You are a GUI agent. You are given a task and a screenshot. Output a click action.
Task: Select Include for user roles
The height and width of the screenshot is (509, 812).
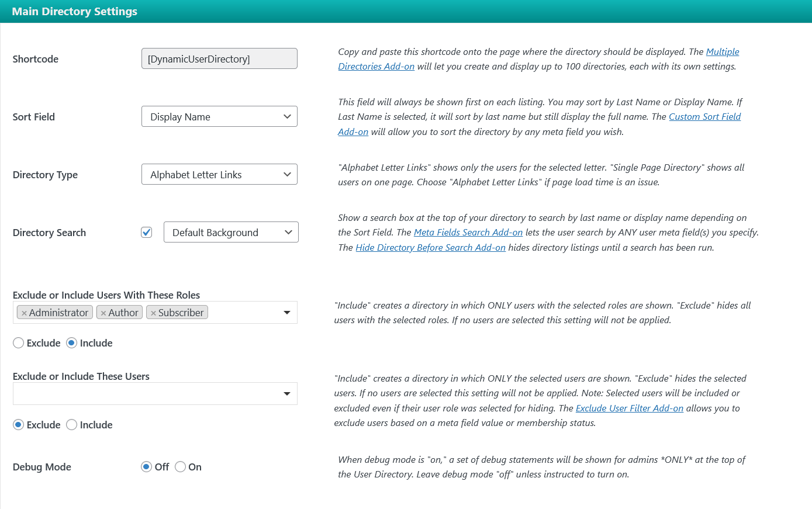click(72, 343)
